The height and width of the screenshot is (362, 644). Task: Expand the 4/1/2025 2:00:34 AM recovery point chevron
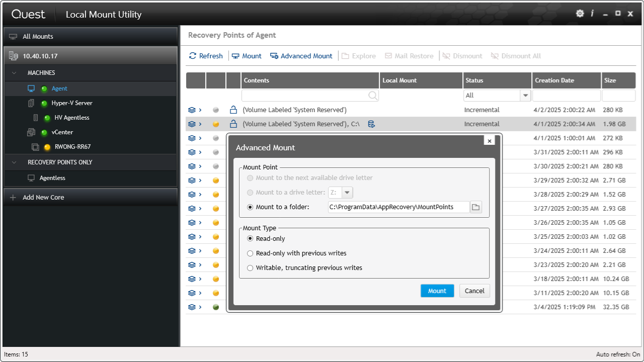(x=200, y=124)
